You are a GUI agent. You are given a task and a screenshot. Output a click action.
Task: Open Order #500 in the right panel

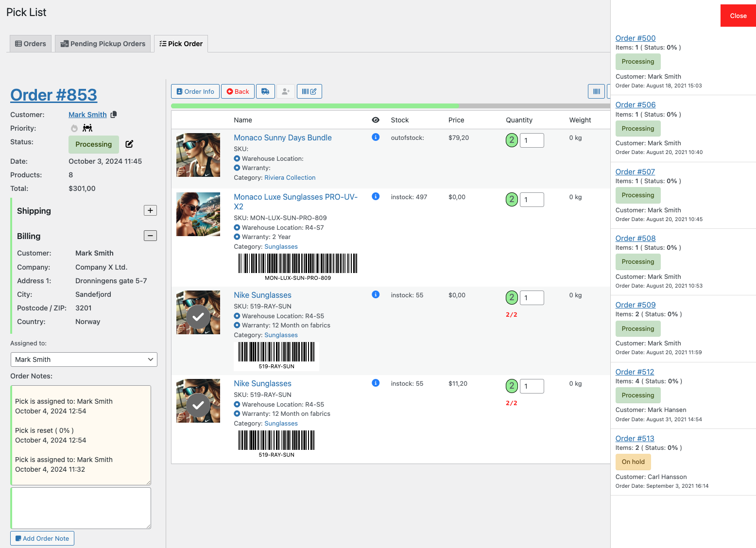click(x=635, y=38)
